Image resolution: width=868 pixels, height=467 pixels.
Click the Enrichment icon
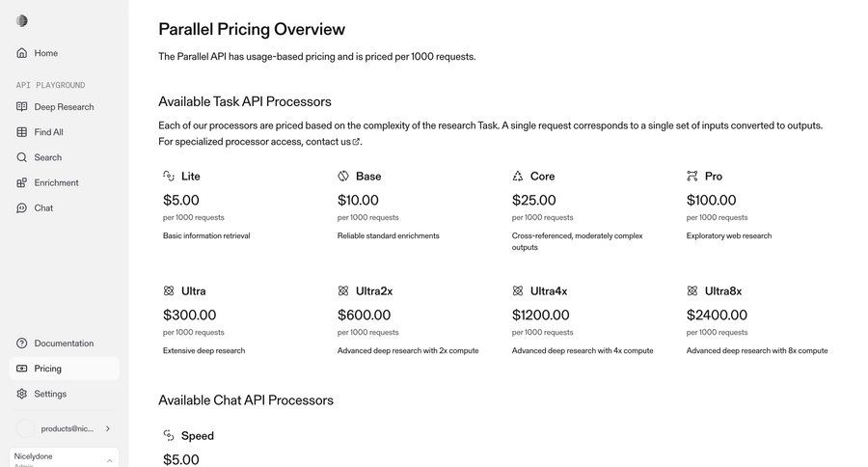[22, 182]
